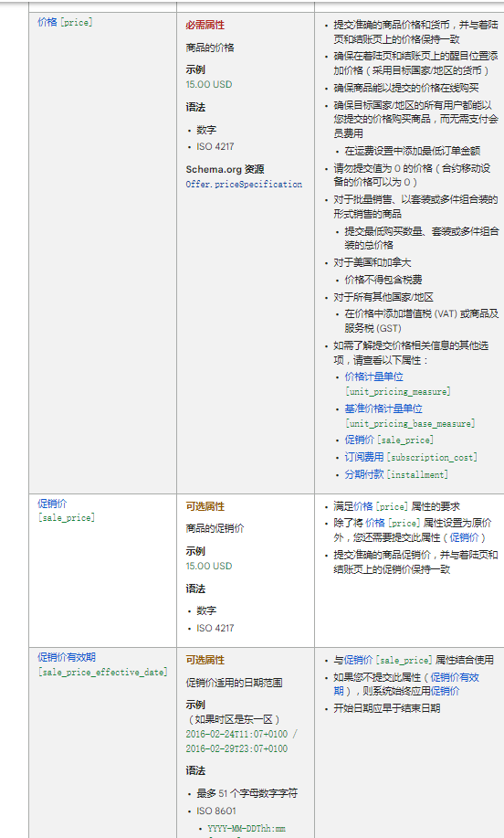
Task: Select example date 2016-02-24T11:07+0100
Action: 236,735
